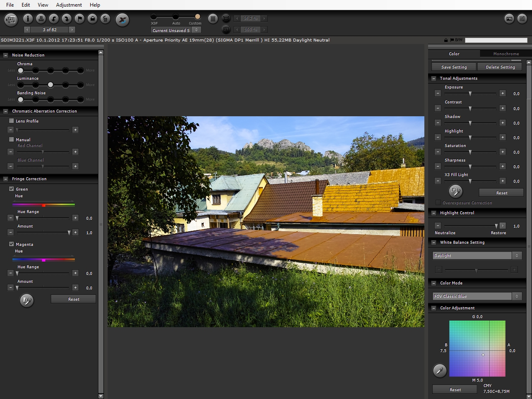
Task: Lock the current image with the padlock icon
Action: pos(92,19)
